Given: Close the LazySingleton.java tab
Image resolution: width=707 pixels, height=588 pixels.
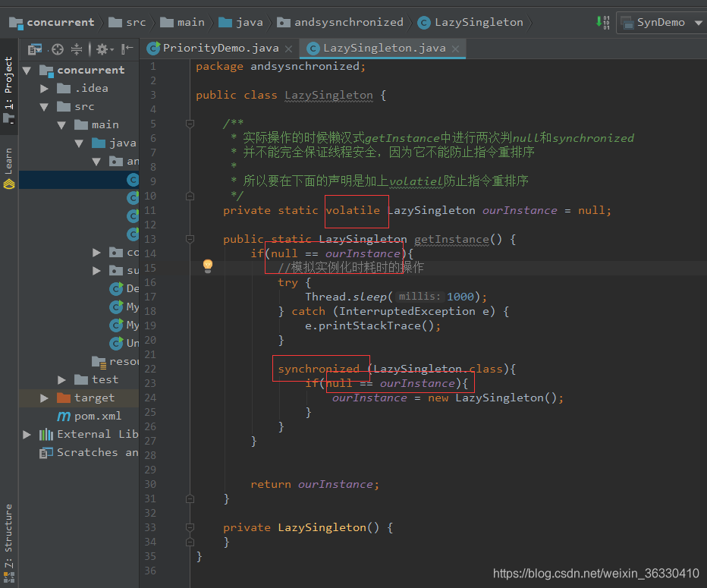Looking at the screenshot, I should coord(456,49).
